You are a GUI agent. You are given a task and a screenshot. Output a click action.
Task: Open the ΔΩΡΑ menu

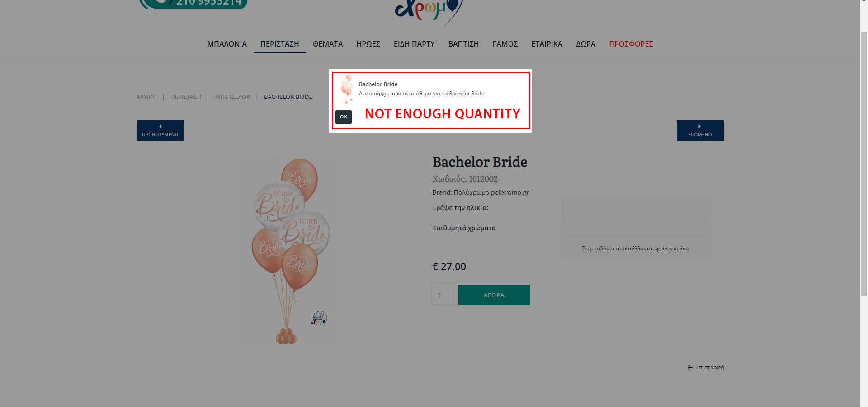tap(585, 44)
